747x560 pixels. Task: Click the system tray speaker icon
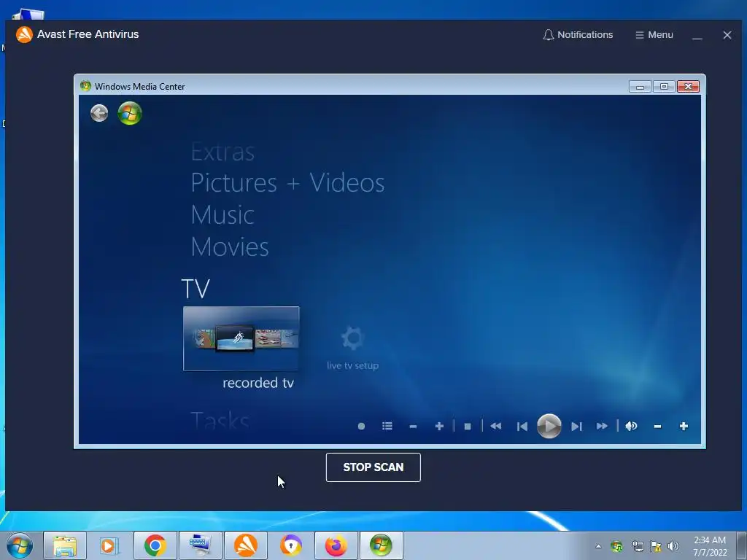[x=673, y=546]
